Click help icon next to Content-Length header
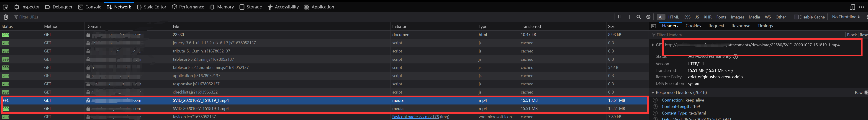Screen dimensions: 868x120 tap(655, 107)
